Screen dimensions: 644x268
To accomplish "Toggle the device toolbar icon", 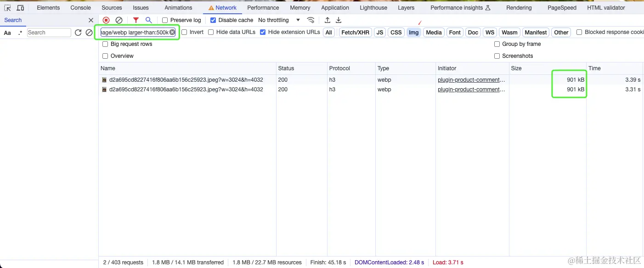I will pyautogui.click(x=20, y=8).
